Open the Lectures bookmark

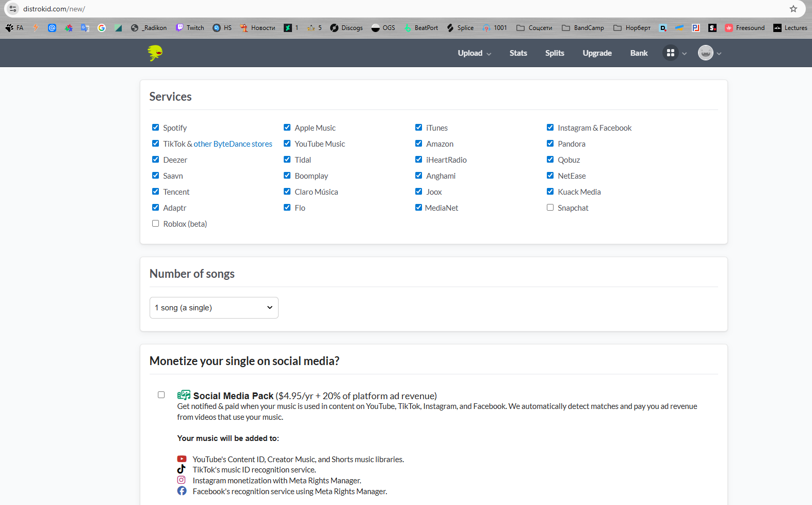[790, 28]
